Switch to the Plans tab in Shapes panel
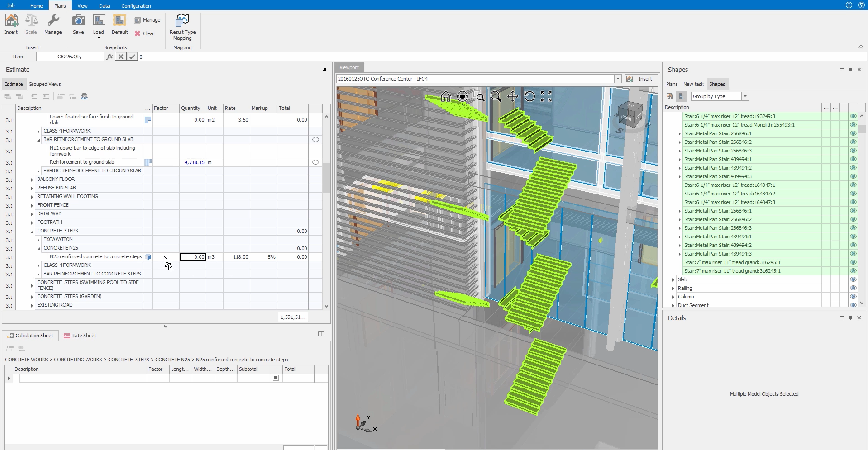This screenshot has width=868, height=450. coord(672,84)
